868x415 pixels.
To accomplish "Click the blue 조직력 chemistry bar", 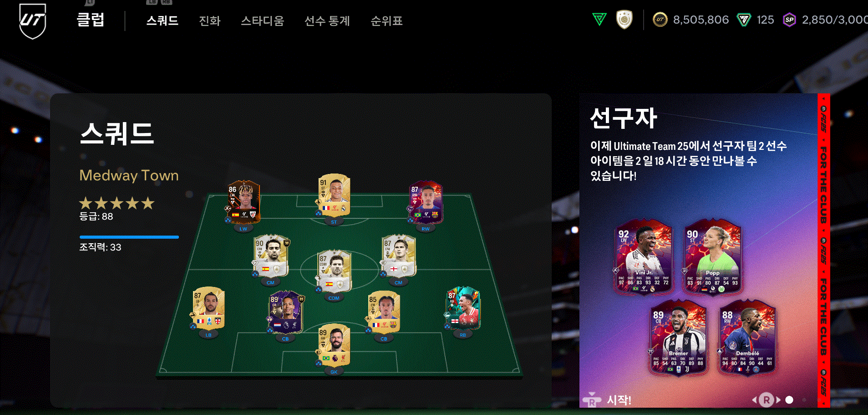I will click(x=129, y=237).
